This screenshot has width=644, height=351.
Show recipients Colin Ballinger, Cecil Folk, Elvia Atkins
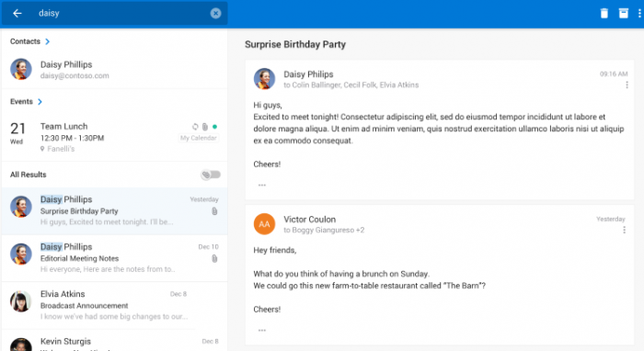pyautogui.click(x=351, y=85)
